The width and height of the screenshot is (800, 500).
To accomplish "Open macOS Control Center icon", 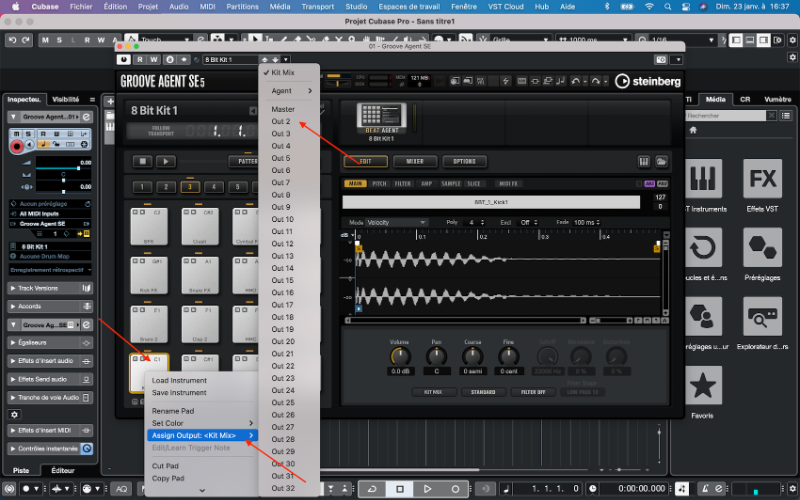I will click(686, 7).
